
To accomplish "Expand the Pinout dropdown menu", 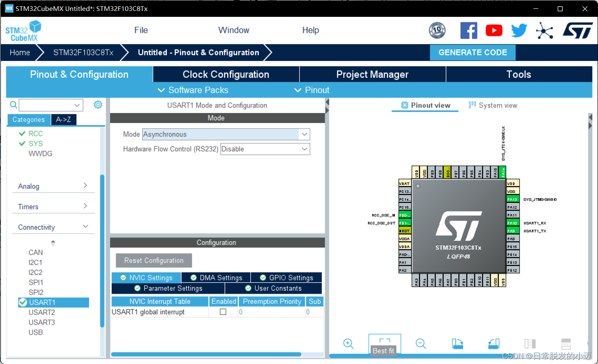I will coord(312,90).
